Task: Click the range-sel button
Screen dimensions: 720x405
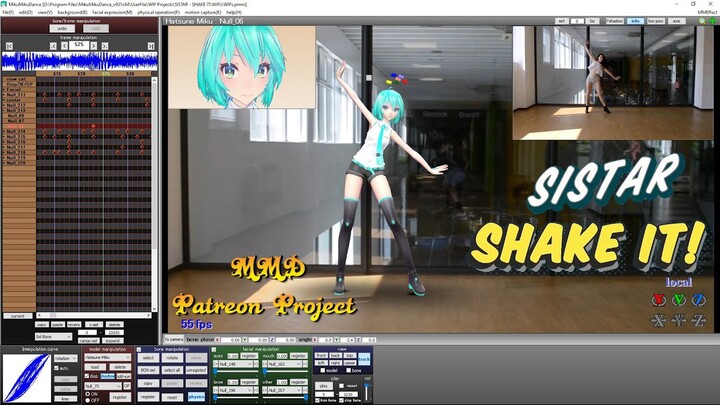Action: point(89,341)
